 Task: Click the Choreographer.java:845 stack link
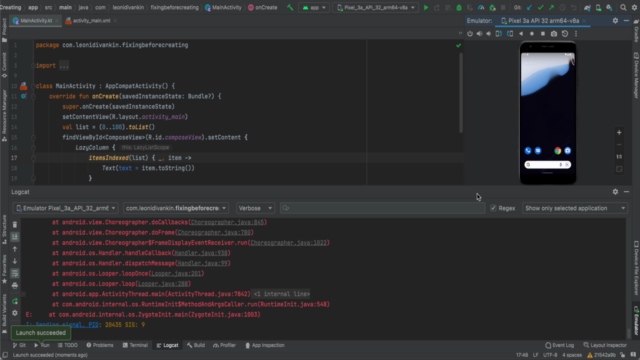[227, 222]
